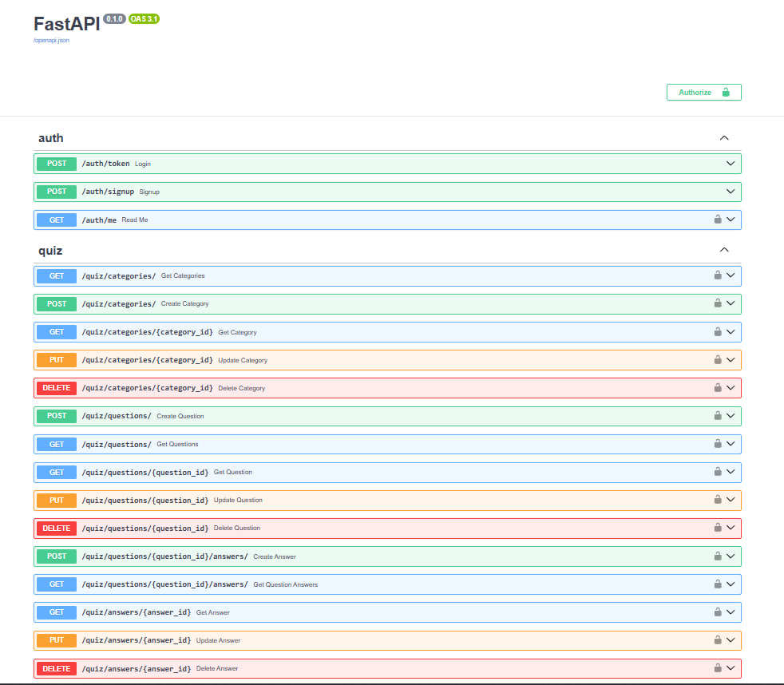Click lock icon on Get Categories row
The image size is (784, 685).
tap(717, 275)
